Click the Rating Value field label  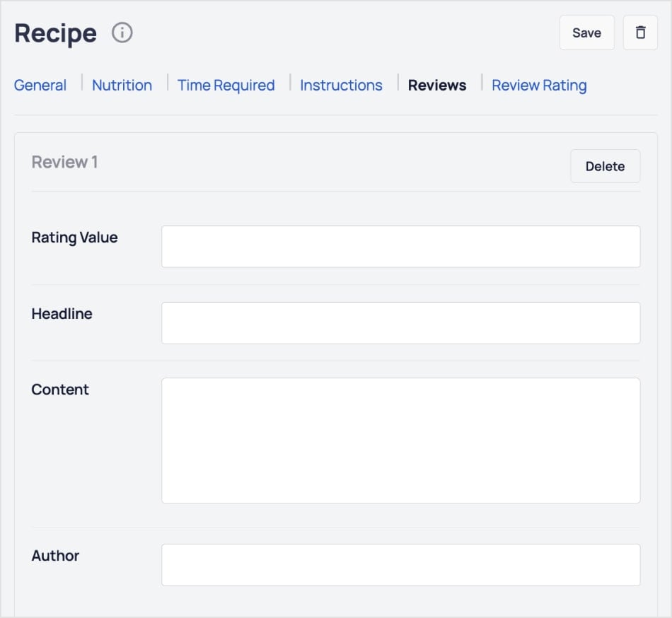point(74,238)
